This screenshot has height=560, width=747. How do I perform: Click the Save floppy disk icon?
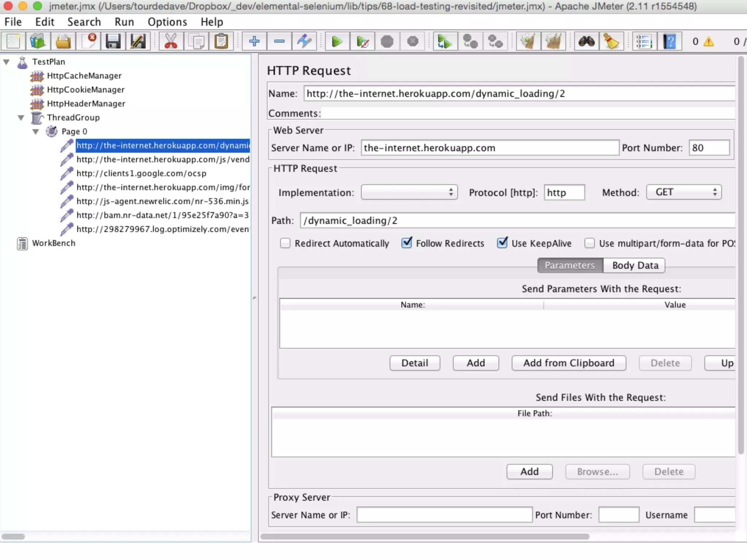113,42
